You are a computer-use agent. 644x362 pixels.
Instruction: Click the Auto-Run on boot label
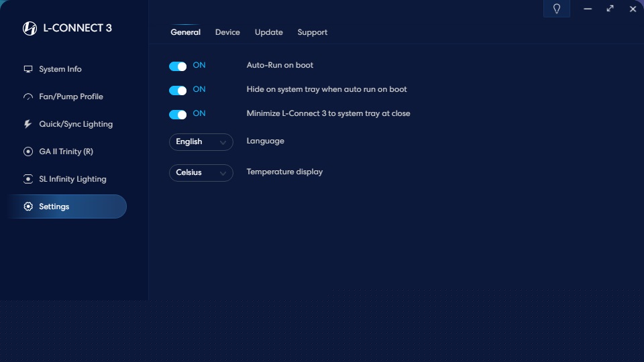point(280,65)
